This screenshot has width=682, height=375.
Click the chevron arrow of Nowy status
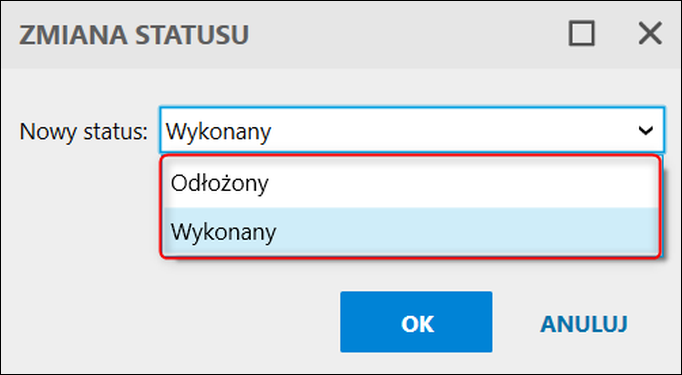tap(646, 130)
